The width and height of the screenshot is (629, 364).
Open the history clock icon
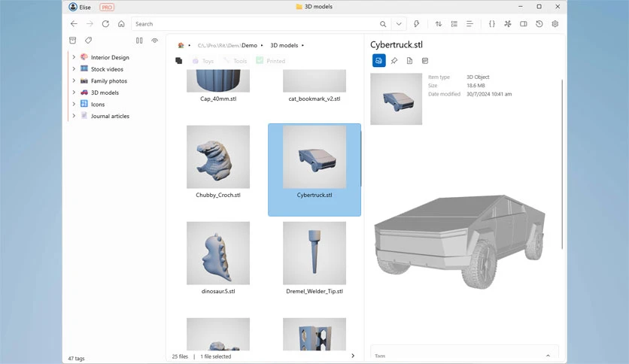[539, 24]
